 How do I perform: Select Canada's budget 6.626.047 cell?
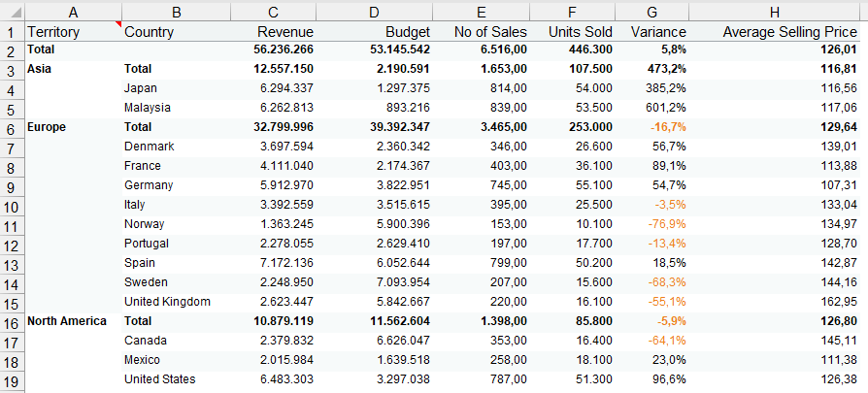pyautogui.click(x=374, y=341)
